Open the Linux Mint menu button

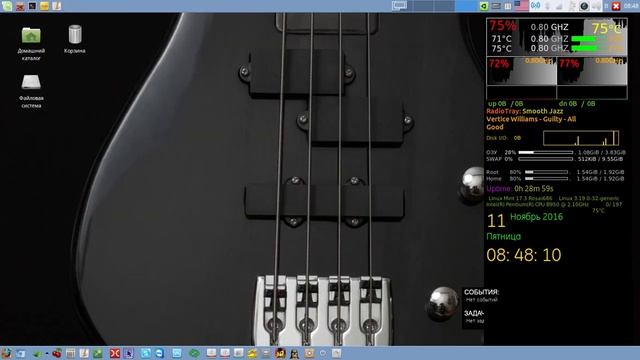point(7,6)
